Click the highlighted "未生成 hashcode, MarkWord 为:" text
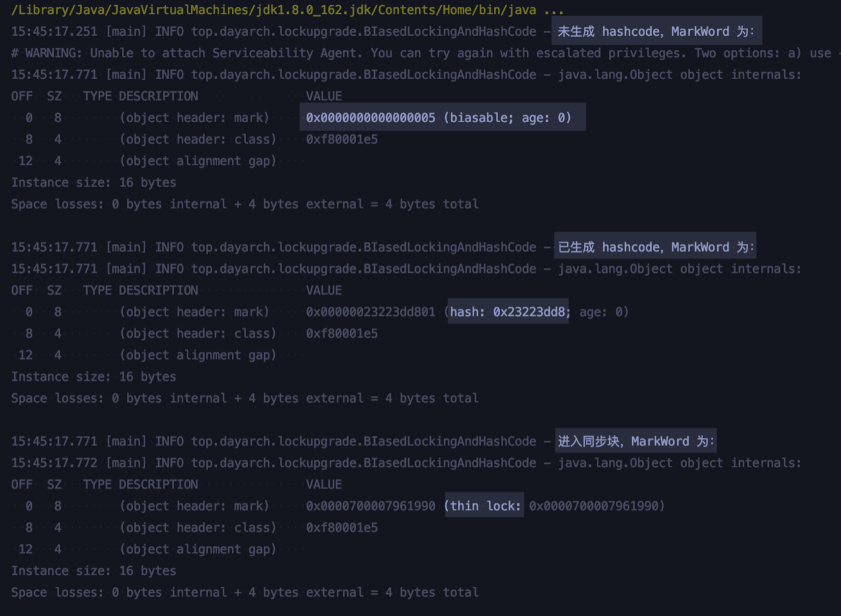 655,31
